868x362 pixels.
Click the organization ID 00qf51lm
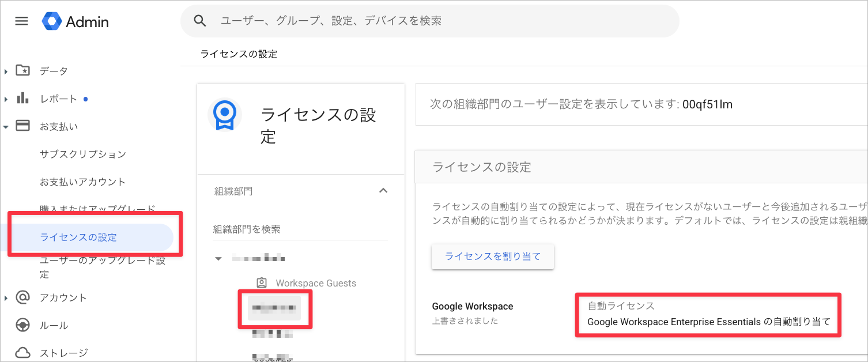(707, 104)
